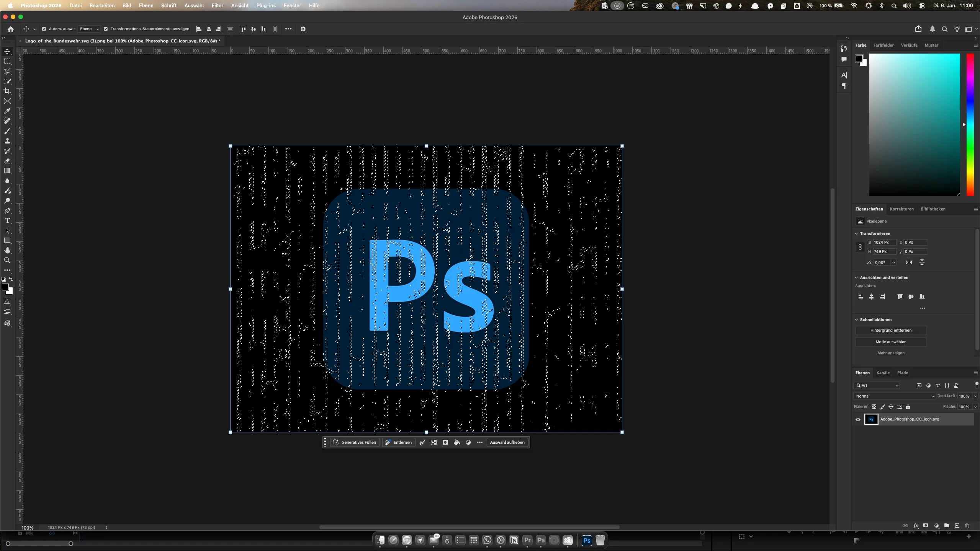
Task: Click the hue slider strip
Action: point(970,125)
